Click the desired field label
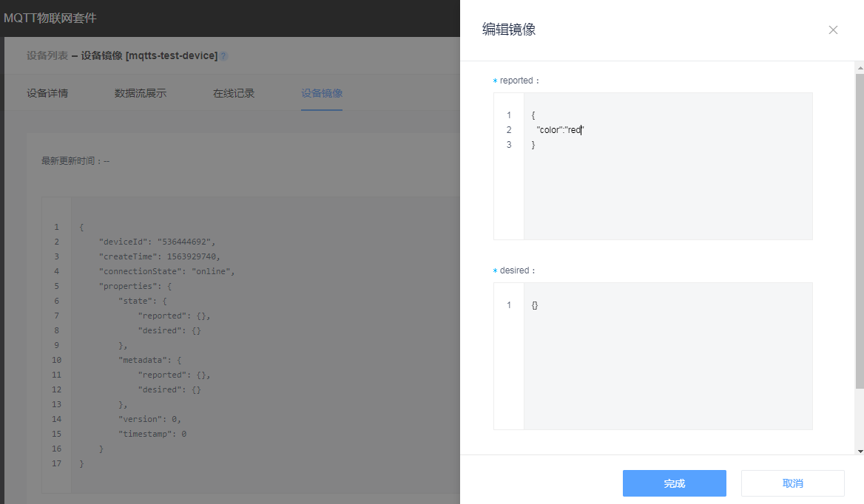Screen dimensions: 864x504 tap(515, 270)
